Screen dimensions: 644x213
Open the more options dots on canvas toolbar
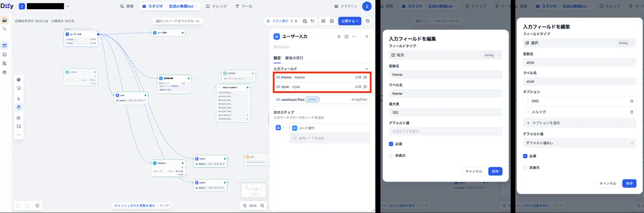coord(19,134)
